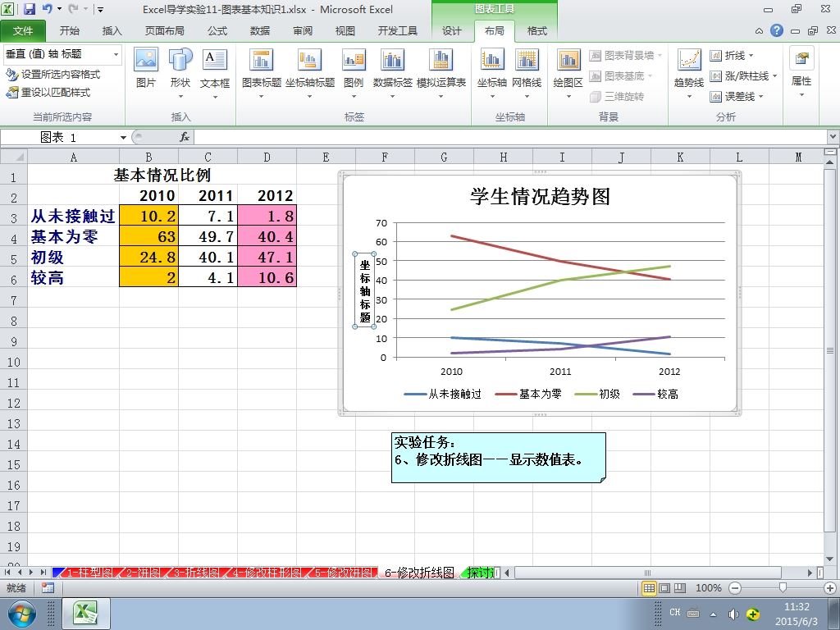Click the zoom slider handle
The width and height of the screenshot is (840, 630).
tap(783, 587)
